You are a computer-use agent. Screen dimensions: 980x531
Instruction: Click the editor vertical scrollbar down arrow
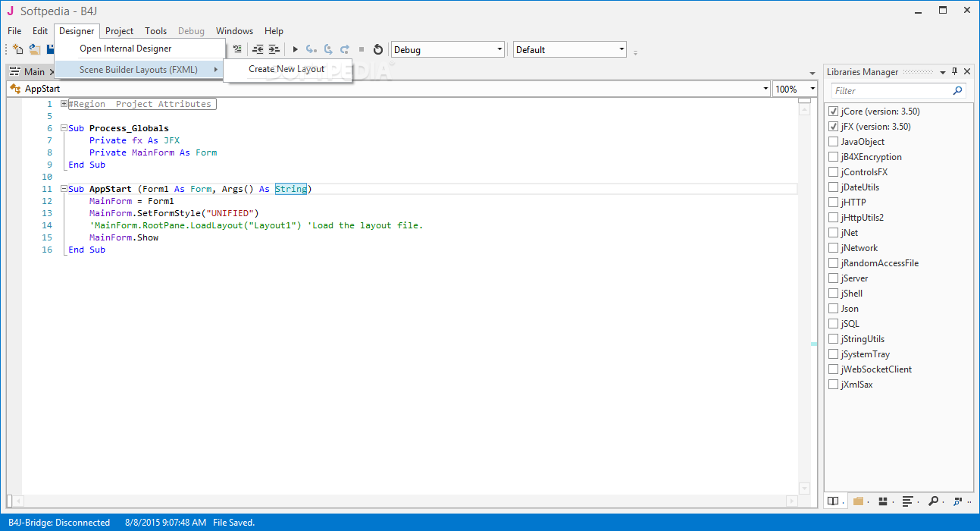[x=804, y=487]
